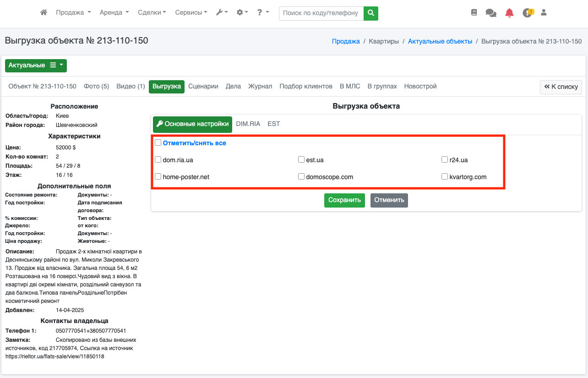The image size is (588, 378).
Task: Switch to the Фото (5) tab
Action: [96, 86]
